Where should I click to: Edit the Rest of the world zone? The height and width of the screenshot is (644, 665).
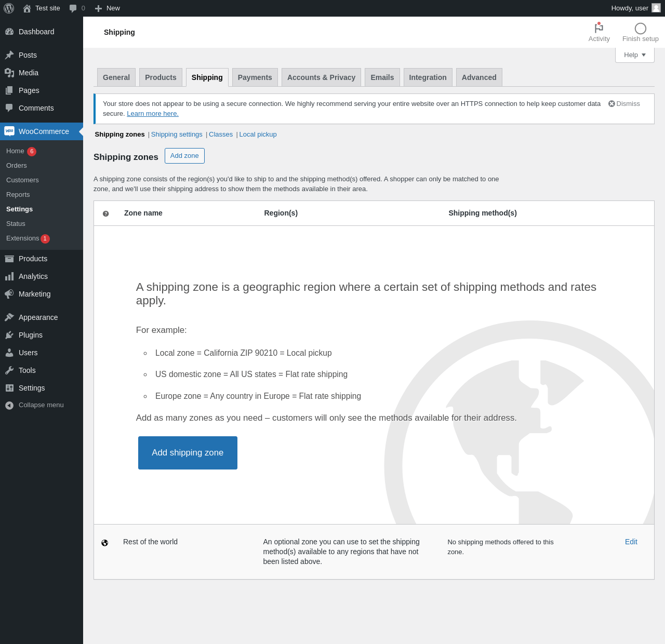click(x=631, y=542)
